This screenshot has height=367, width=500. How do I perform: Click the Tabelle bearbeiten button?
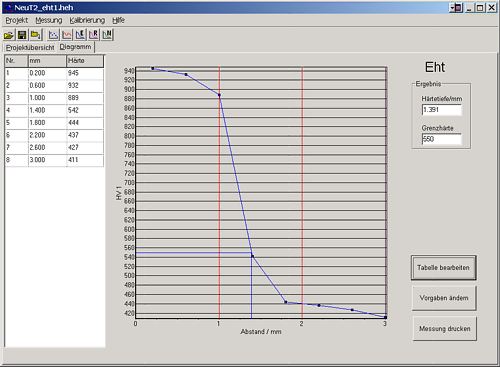[443, 268]
